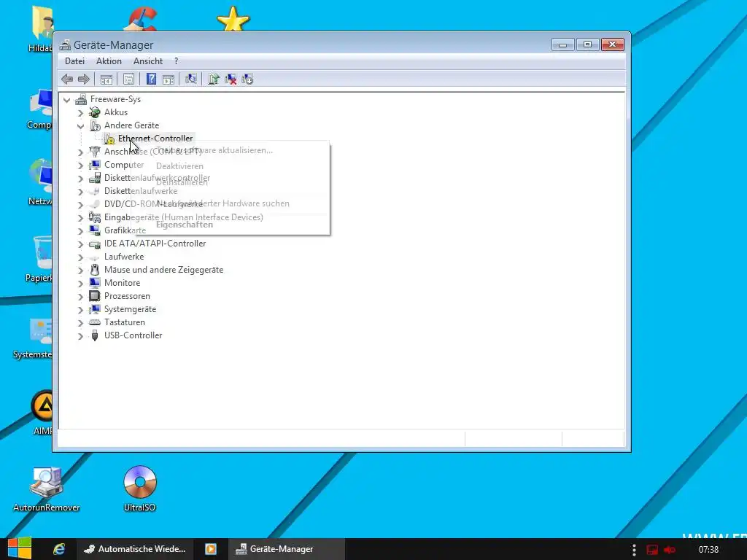Select the Tastaturen tree entry
Viewport: 747px width, 560px height.
124,322
